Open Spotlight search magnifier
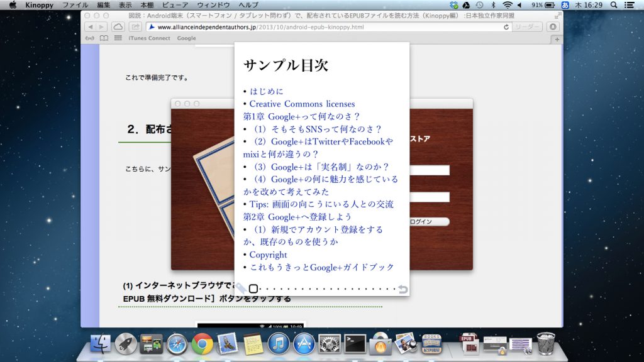Image resolution: width=644 pixels, height=362 pixels. (x=614, y=5)
